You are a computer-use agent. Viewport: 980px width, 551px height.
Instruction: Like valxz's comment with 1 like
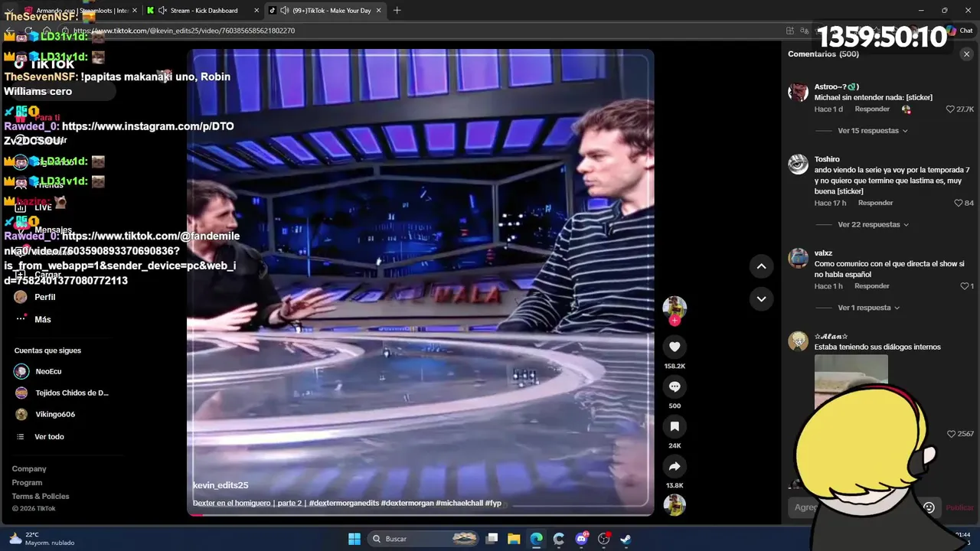click(965, 286)
